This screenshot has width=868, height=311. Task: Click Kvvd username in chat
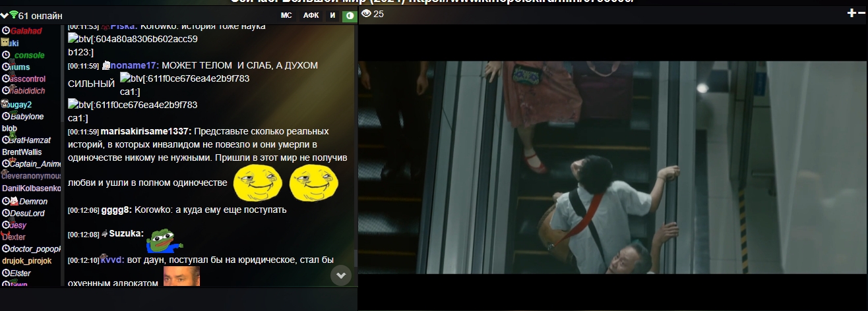tap(112, 260)
